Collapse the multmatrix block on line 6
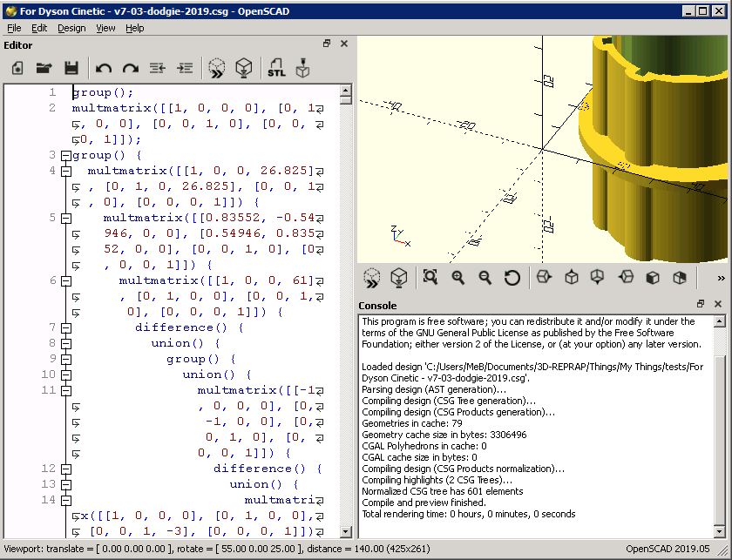 (x=66, y=281)
